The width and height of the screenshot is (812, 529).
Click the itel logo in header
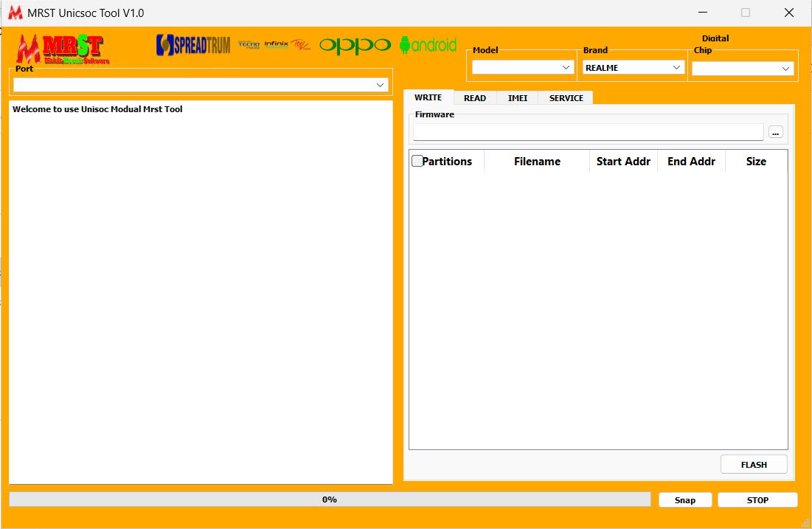(x=300, y=44)
